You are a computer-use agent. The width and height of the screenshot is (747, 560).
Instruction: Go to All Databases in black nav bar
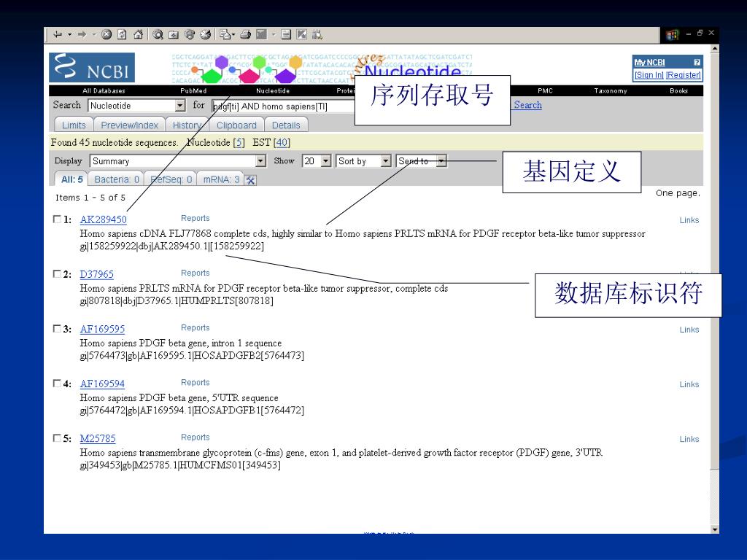click(x=104, y=90)
